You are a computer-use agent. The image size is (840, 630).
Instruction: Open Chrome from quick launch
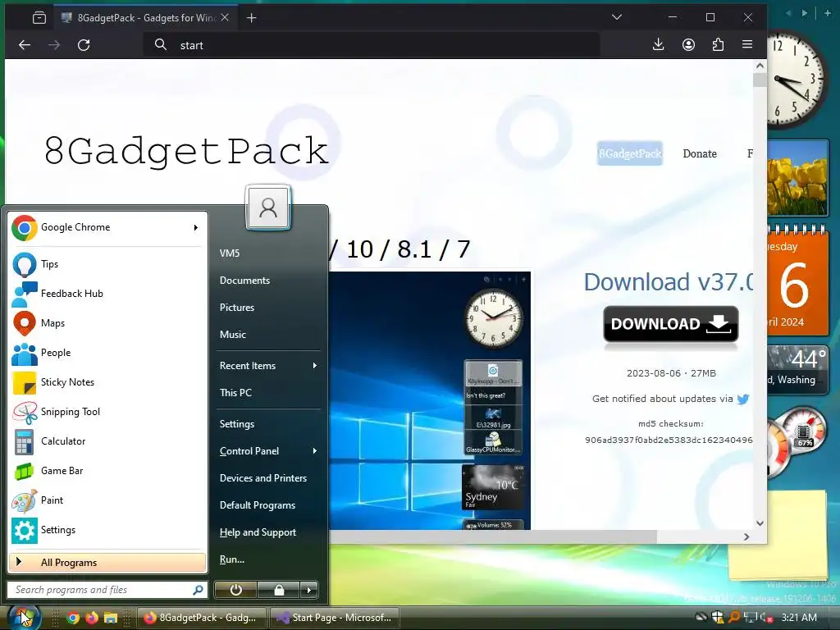point(73,618)
